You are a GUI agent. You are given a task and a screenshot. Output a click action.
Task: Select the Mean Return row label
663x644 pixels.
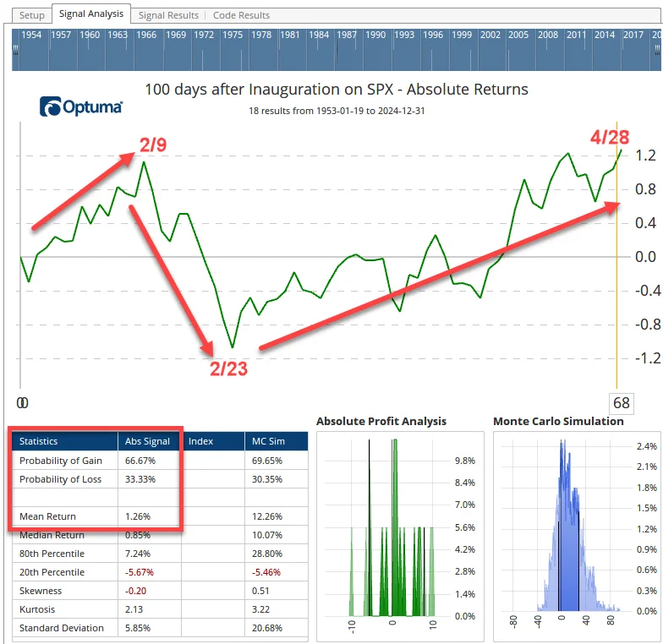(x=47, y=516)
